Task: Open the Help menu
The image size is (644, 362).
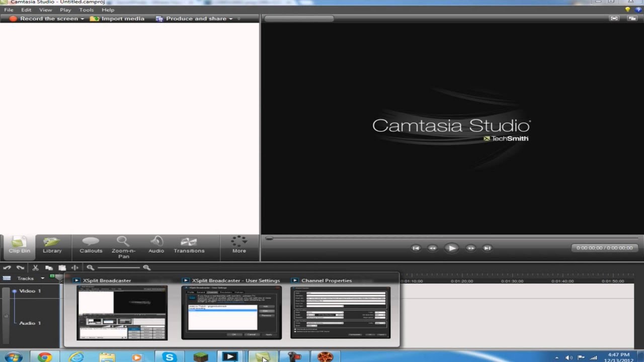Action: click(x=108, y=10)
